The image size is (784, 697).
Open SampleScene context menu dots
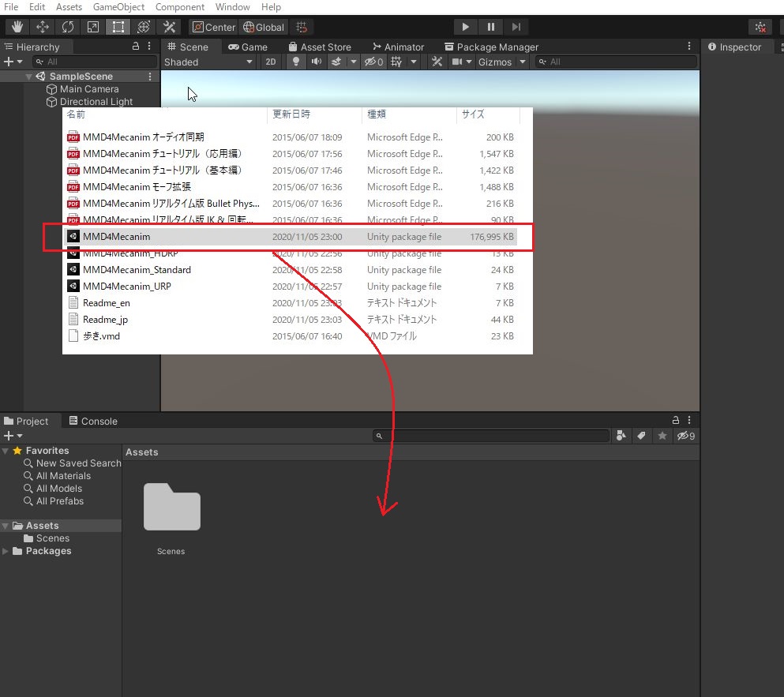coord(150,77)
